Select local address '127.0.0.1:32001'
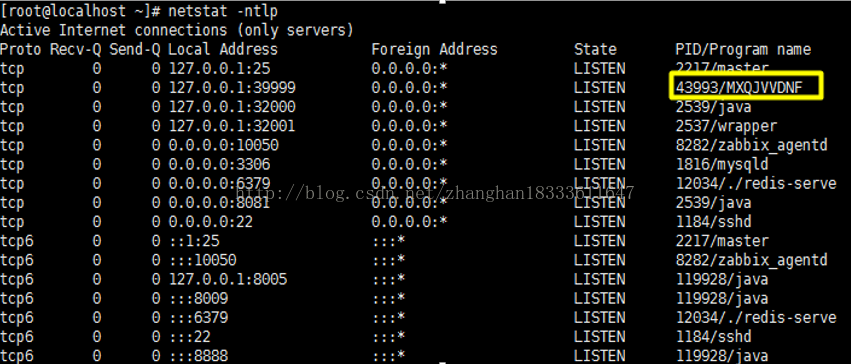This screenshot has width=851, height=364. [x=232, y=126]
